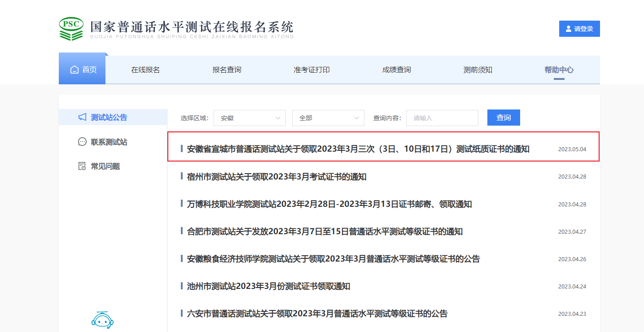Viewport: 644px width, 332px height.
Task: Click the site title 国家普通话水平测试在线报名系统
Action: [192, 26]
